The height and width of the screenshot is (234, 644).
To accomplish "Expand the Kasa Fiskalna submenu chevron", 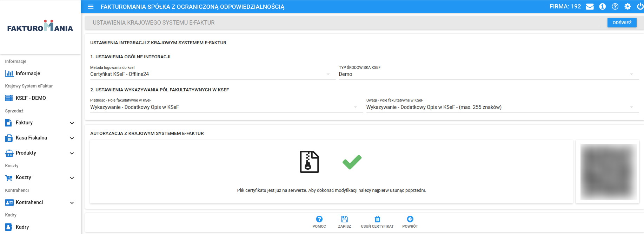I will [72, 138].
